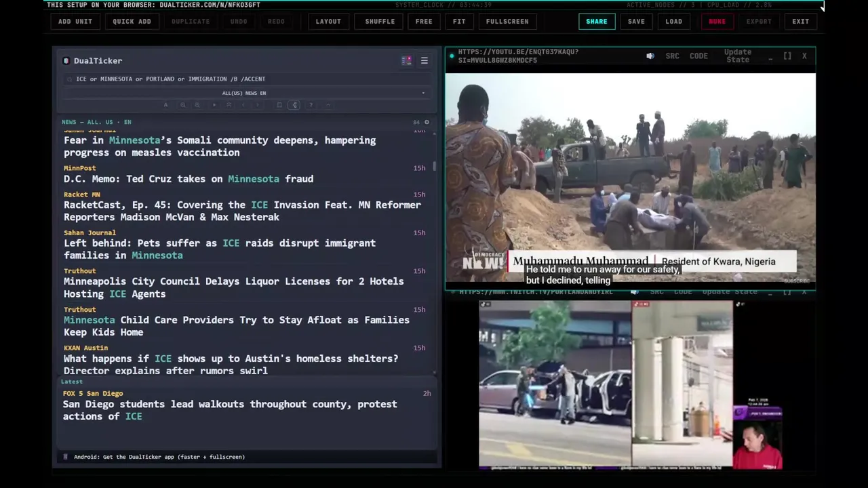Screen dimensions: 868x488
Task: Click NEWS — ALL. US · EN label
Action: 96,122
